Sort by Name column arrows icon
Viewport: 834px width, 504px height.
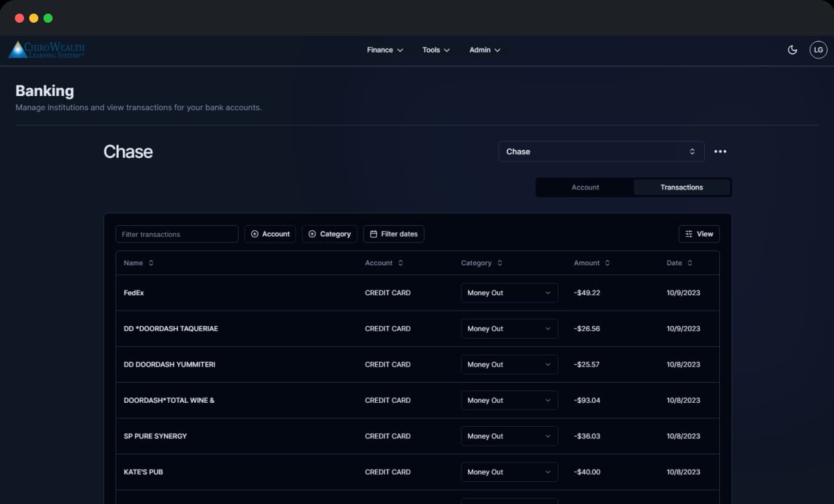click(151, 263)
